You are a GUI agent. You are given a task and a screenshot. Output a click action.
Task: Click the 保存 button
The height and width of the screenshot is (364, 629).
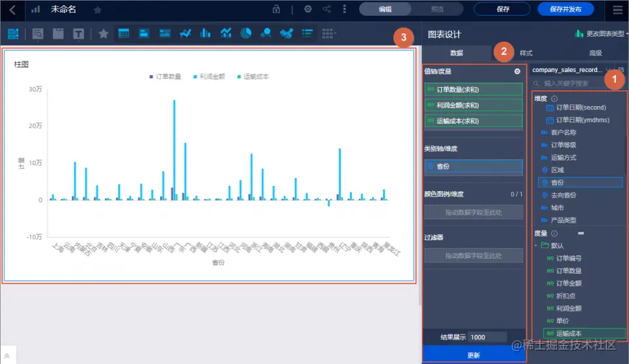503,9
